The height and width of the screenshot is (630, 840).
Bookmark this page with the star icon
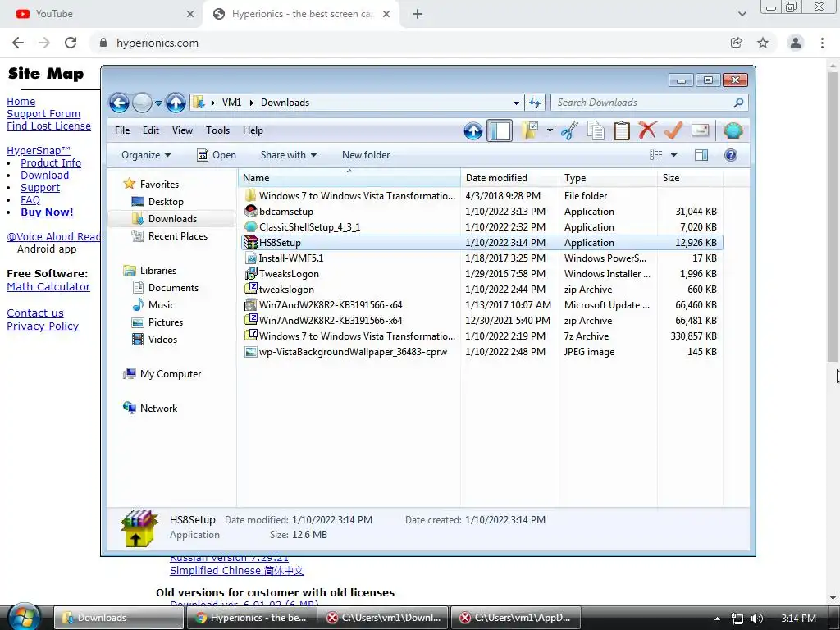(x=763, y=43)
